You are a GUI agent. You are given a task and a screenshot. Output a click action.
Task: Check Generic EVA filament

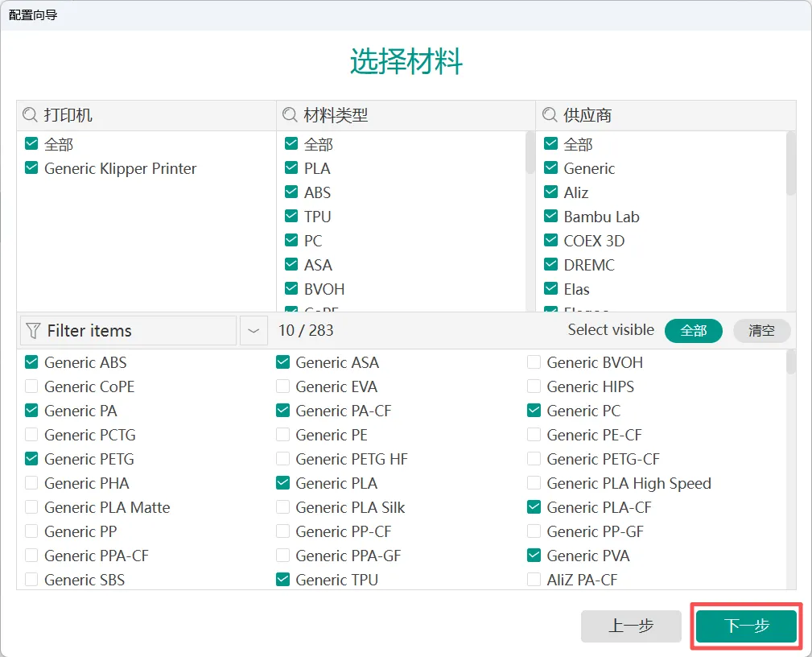click(x=282, y=386)
